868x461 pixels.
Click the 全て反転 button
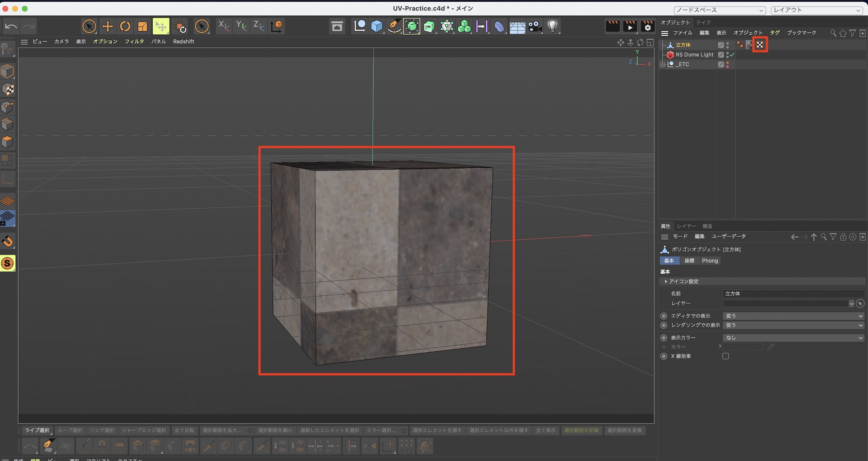pos(184,430)
